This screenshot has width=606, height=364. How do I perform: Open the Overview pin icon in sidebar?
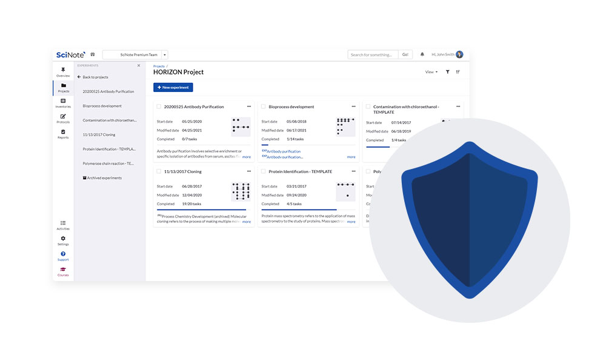[x=63, y=70]
